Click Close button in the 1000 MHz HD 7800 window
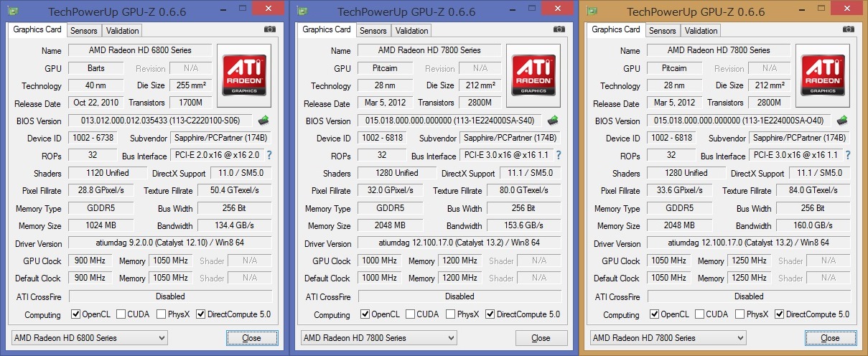 541,338
